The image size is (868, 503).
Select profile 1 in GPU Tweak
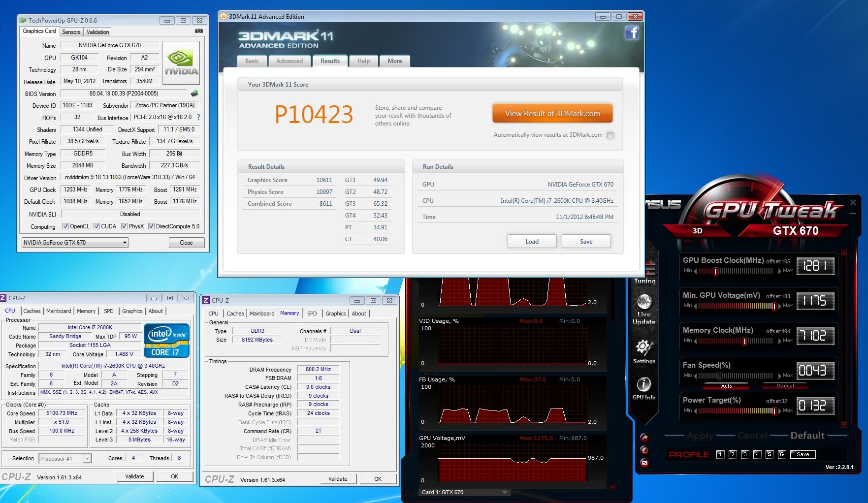tap(720, 454)
